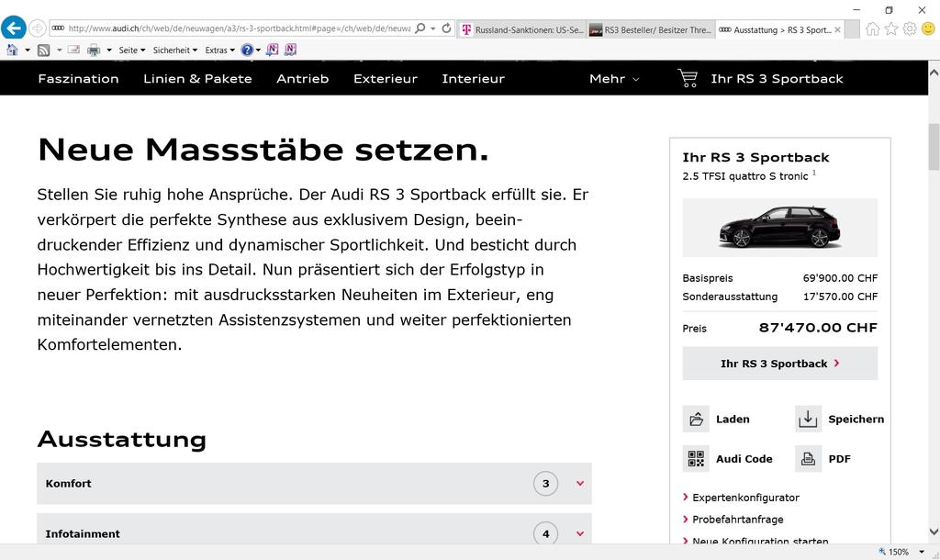Click the Ihr RS 3 Sportback button
The width and height of the screenshot is (940, 560).
pyautogui.click(x=779, y=364)
